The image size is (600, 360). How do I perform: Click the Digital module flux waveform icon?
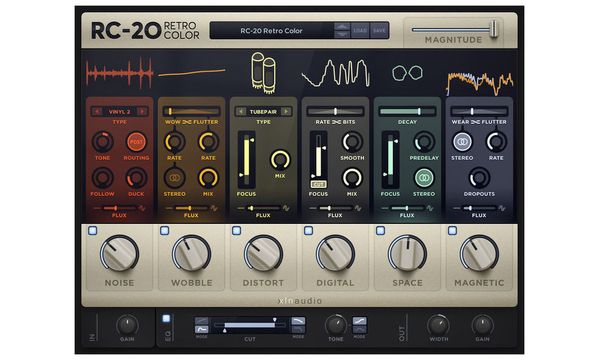358,208
